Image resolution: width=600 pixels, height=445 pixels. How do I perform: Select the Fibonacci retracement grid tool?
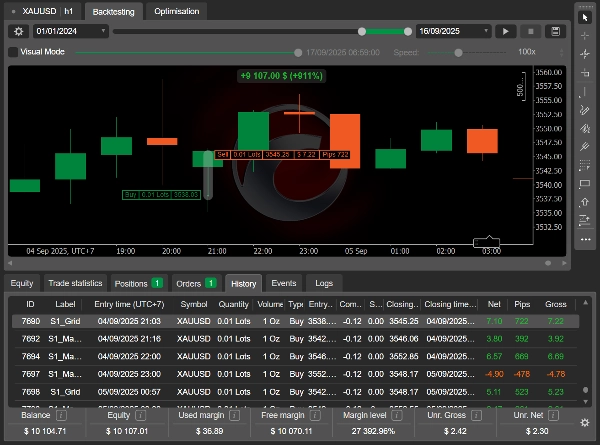click(585, 165)
